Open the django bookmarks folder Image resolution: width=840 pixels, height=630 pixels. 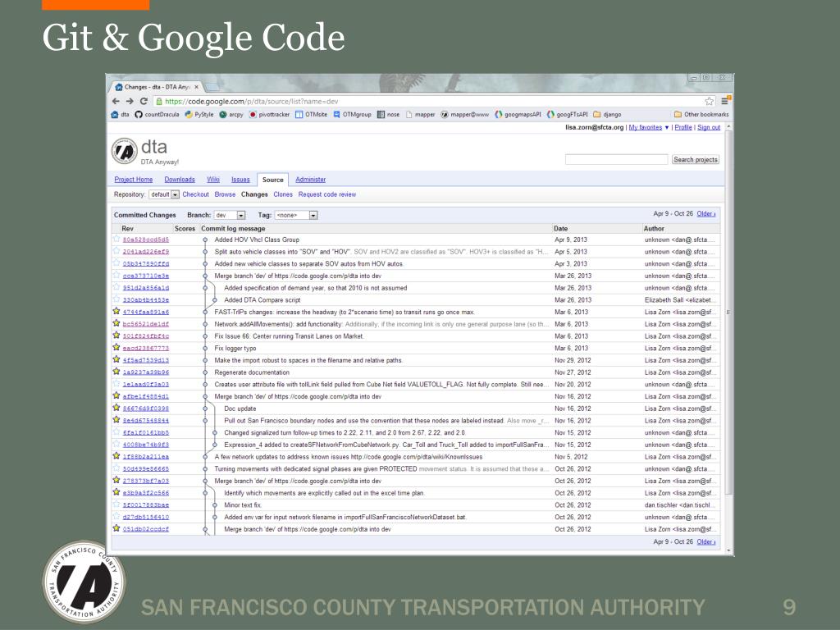[x=608, y=114]
